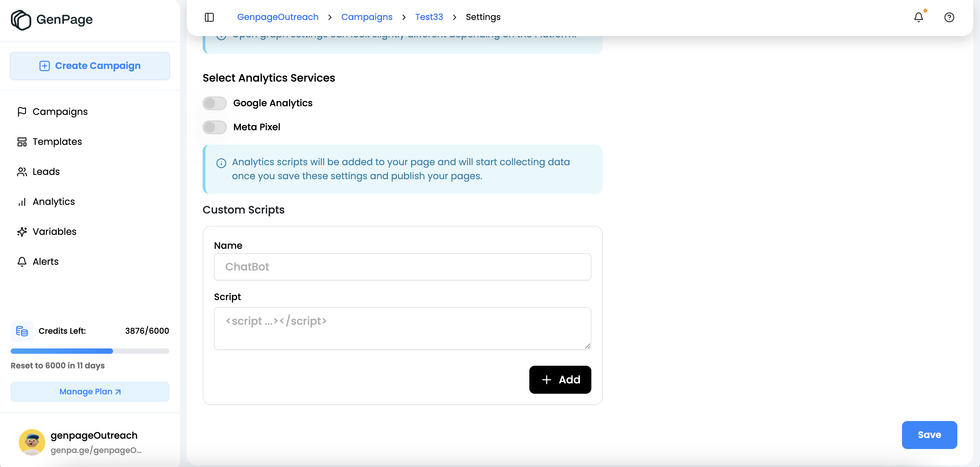Viewport: 980px width, 467px height.
Task: Add the custom script
Action: (x=560, y=379)
